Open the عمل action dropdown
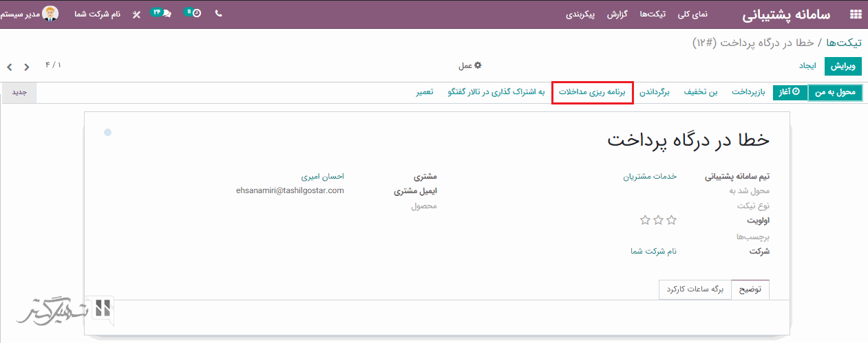This screenshot has width=868, height=343. click(470, 66)
